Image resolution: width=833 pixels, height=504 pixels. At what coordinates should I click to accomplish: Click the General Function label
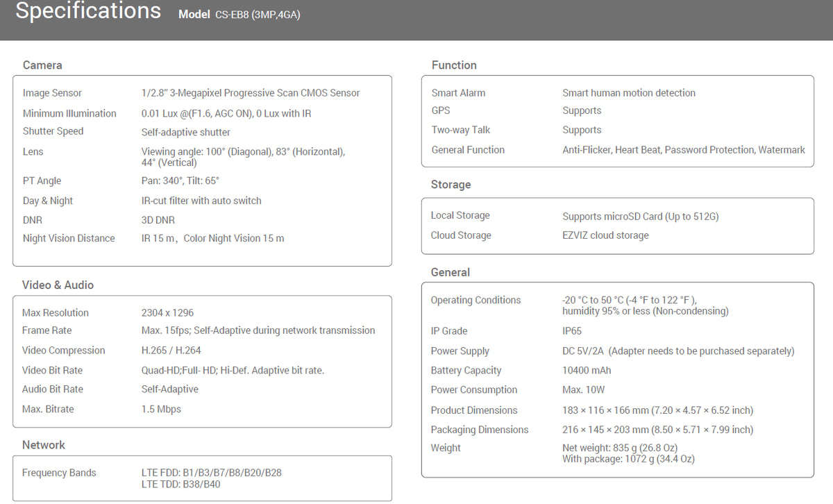(x=468, y=150)
